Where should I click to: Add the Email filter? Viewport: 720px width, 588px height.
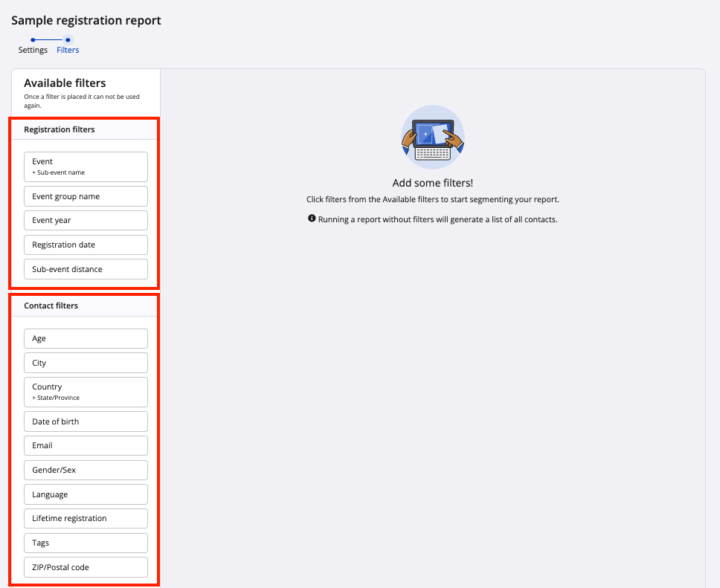[86, 445]
